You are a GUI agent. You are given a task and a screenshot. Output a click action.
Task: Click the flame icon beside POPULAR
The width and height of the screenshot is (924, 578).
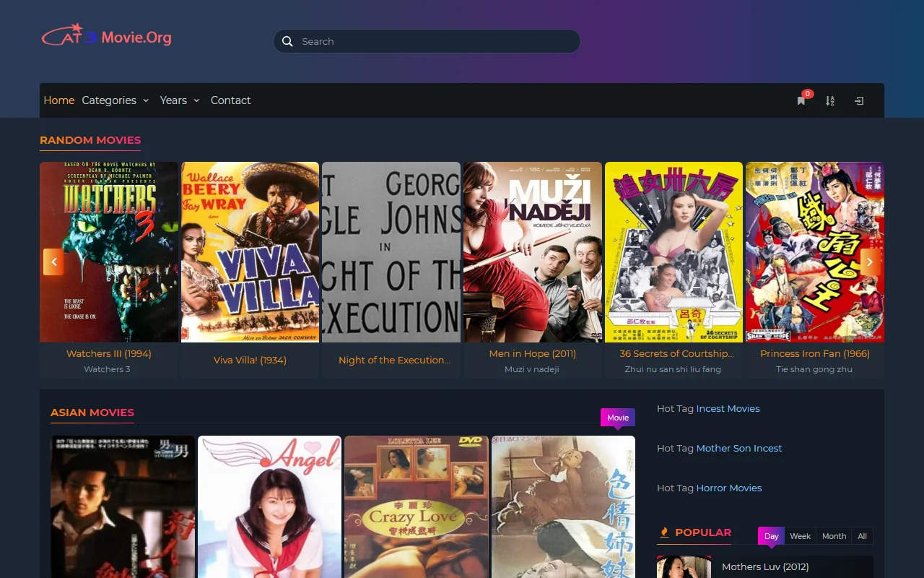(663, 532)
